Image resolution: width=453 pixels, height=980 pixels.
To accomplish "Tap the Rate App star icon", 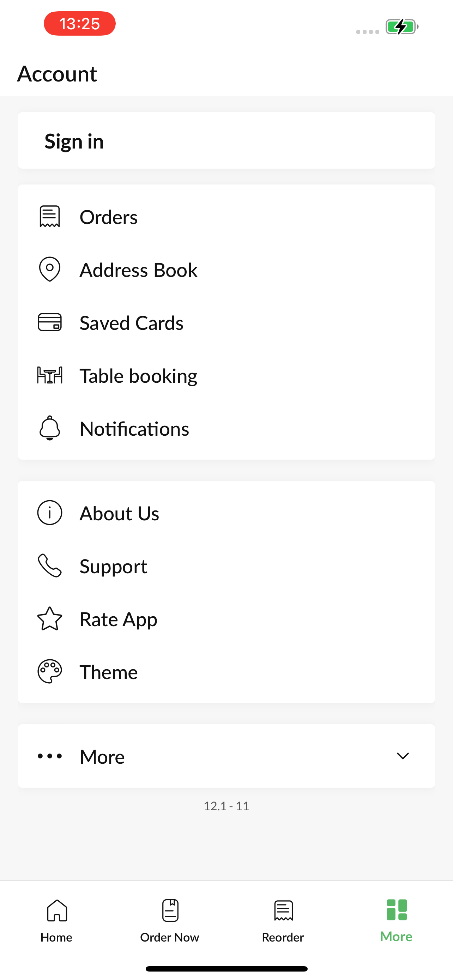I will [50, 618].
